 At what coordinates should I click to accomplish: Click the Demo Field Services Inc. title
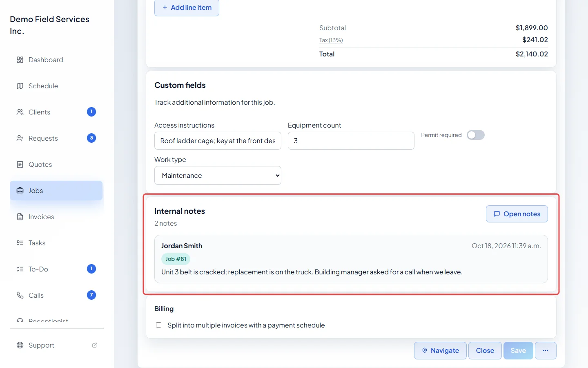click(x=50, y=25)
